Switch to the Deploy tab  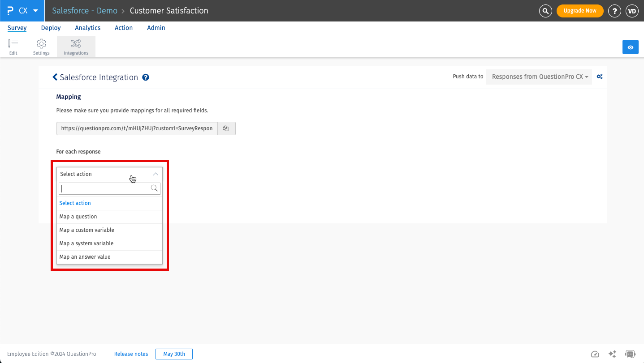[51, 28]
